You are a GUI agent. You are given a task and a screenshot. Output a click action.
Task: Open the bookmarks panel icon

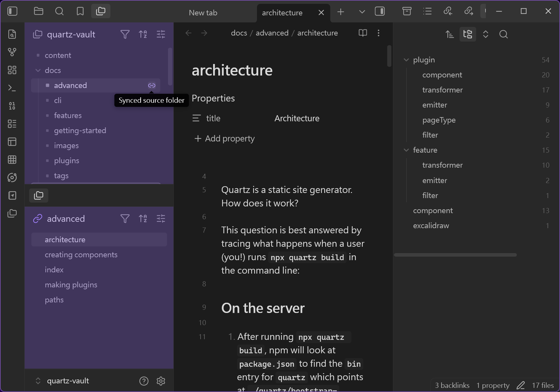pyautogui.click(x=80, y=12)
